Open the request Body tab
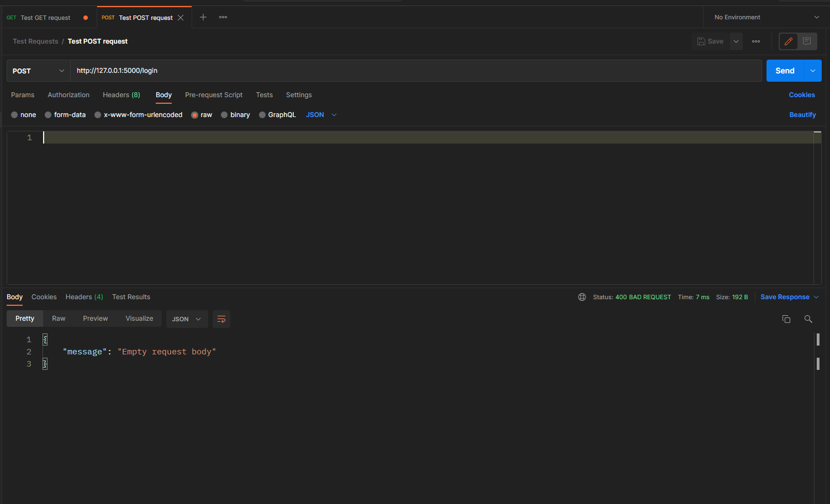Image resolution: width=830 pixels, height=504 pixels. [x=163, y=95]
